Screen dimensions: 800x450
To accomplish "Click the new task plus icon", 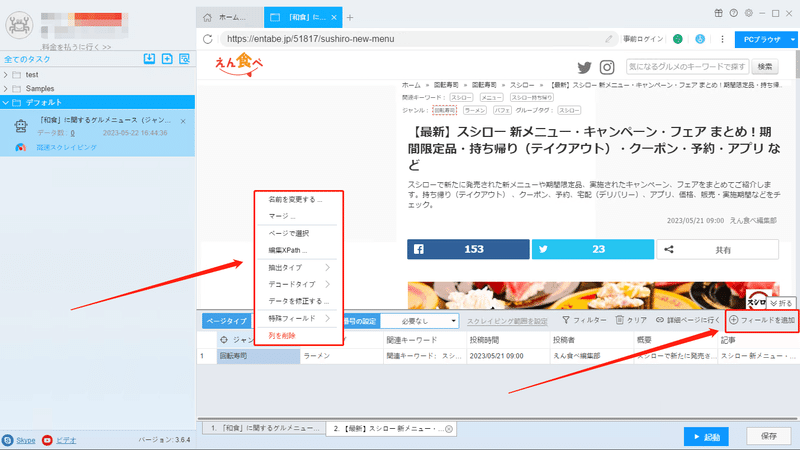I will tap(167, 59).
